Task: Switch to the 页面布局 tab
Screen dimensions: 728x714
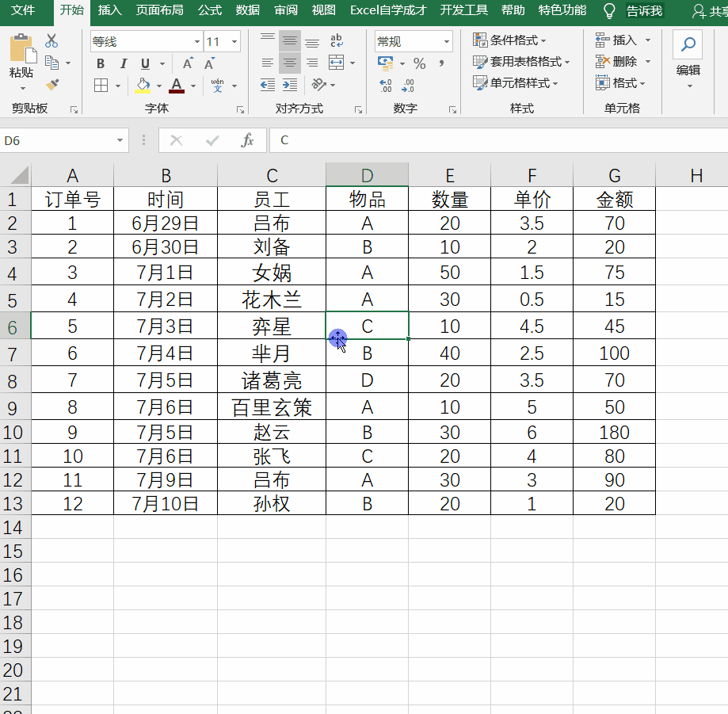Action: point(159,10)
